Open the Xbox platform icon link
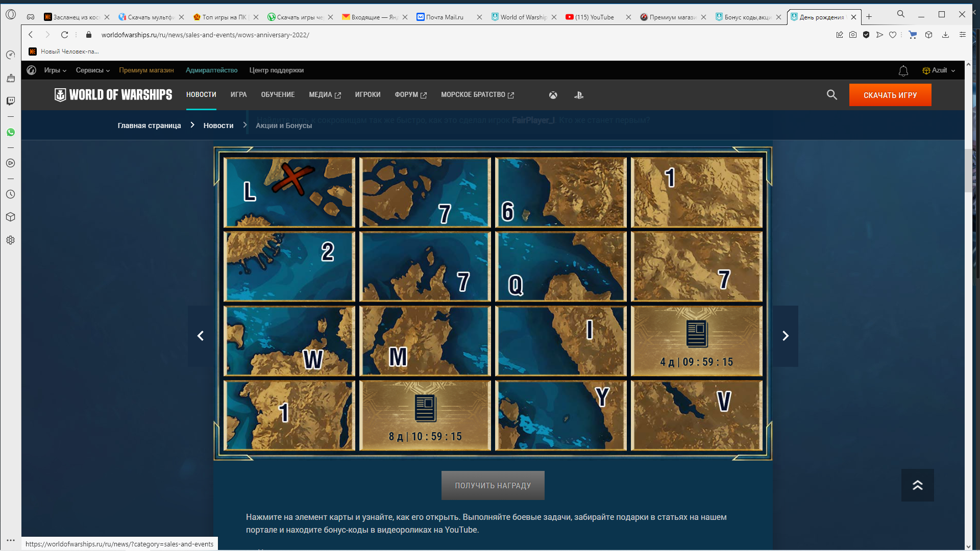This screenshot has width=980, height=551. (553, 95)
